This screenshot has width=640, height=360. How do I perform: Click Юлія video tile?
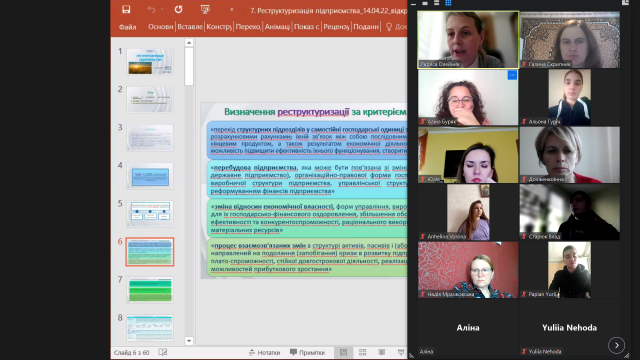pyautogui.click(x=468, y=155)
